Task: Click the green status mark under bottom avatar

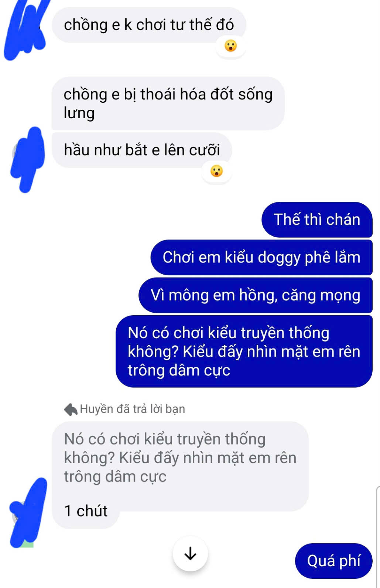Action: tap(27, 544)
